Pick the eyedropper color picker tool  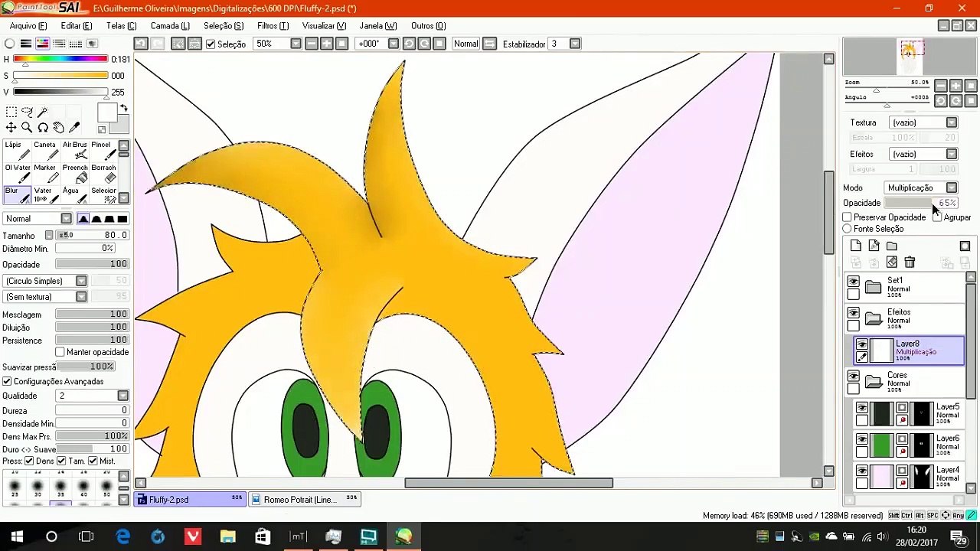click(74, 128)
